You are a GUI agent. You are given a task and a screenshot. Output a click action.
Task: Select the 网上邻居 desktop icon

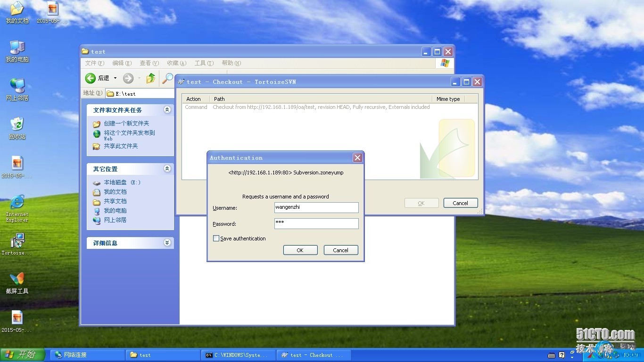(x=17, y=90)
